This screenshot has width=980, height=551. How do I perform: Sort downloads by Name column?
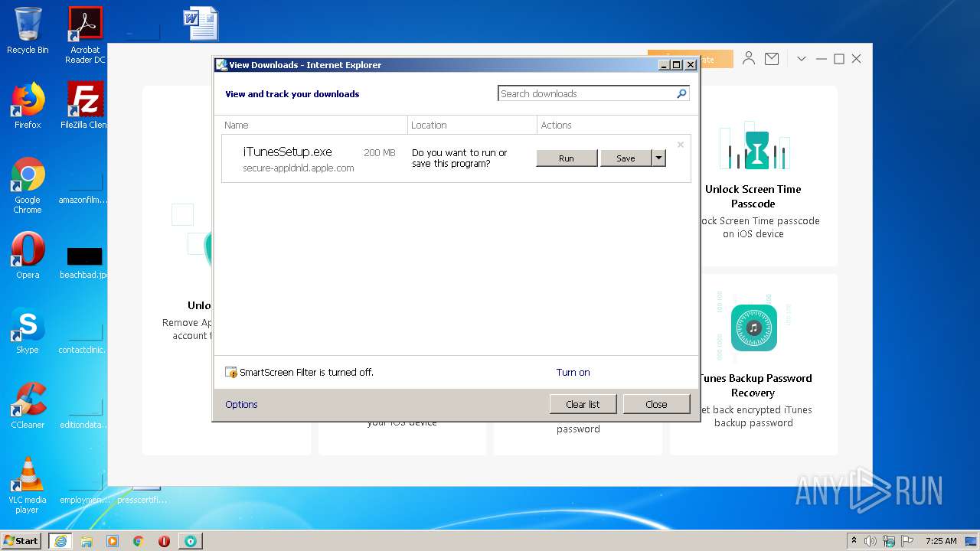[x=314, y=125]
